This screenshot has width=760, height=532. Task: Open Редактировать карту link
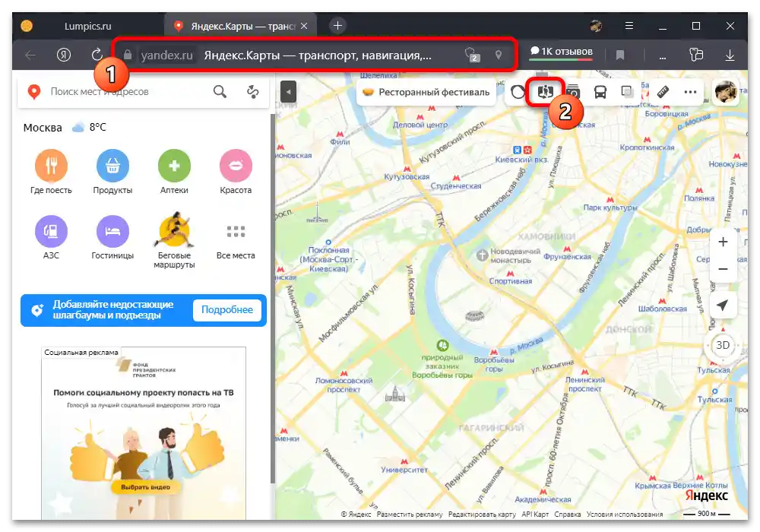(482, 514)
